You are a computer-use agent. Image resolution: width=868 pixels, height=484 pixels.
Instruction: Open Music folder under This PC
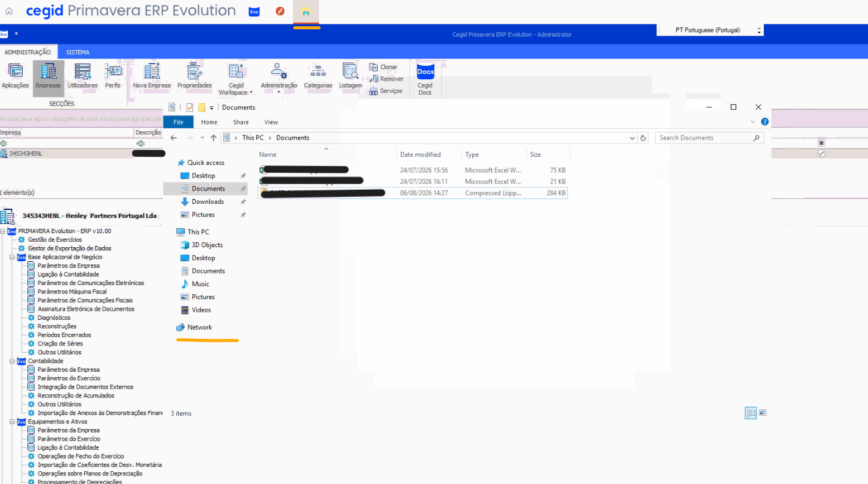click(200, 284)
